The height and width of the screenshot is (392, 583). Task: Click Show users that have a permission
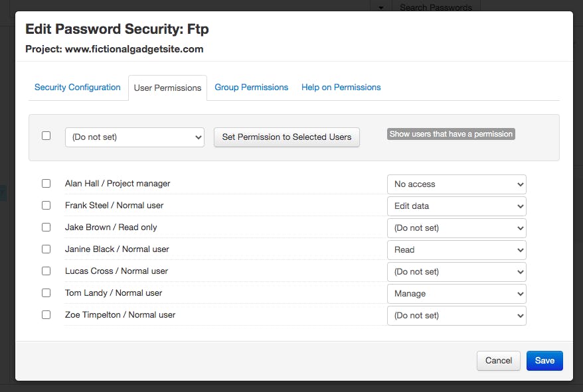[x=451, y=134]
